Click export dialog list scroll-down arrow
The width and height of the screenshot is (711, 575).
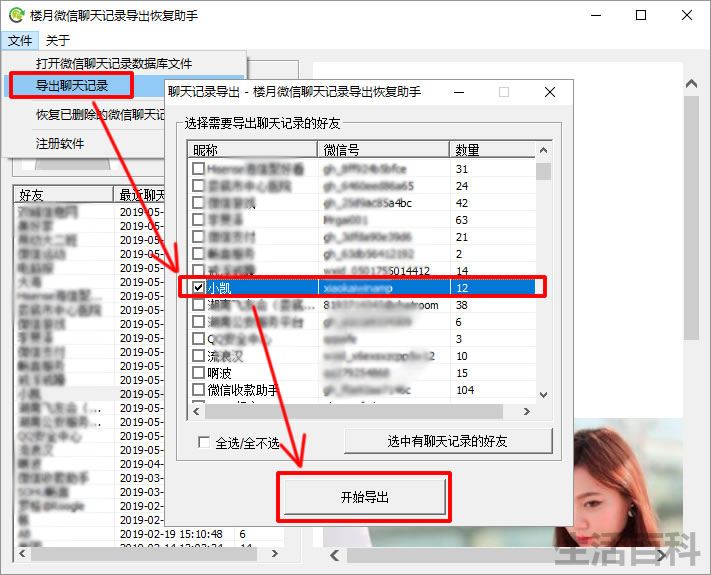click(544, 395)
